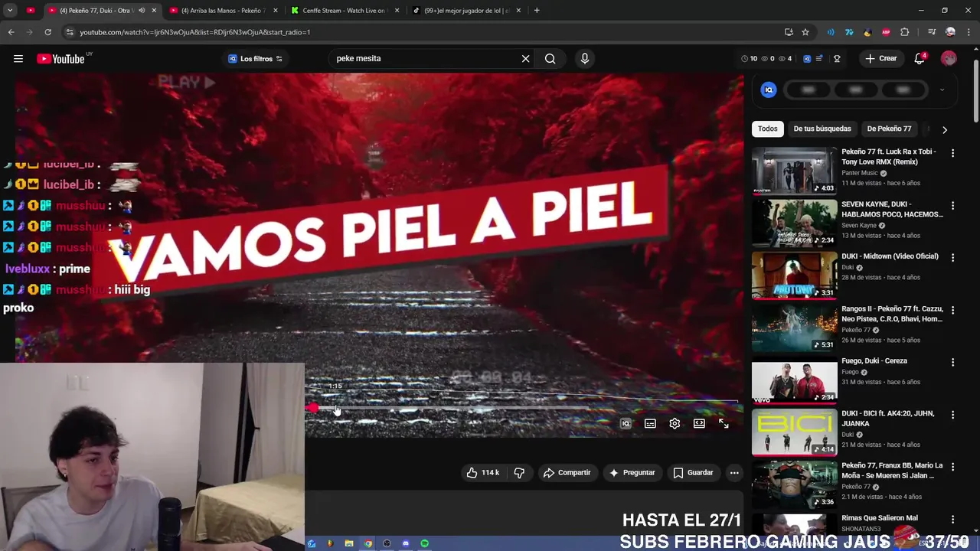
Task: Click the red progress scrubber handle
Action: [312, 408]
